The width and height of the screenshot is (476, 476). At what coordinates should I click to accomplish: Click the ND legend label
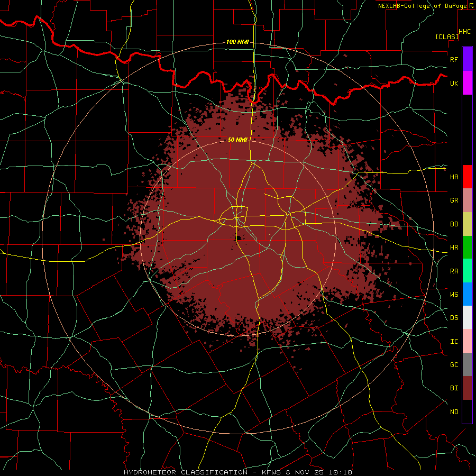454,411
